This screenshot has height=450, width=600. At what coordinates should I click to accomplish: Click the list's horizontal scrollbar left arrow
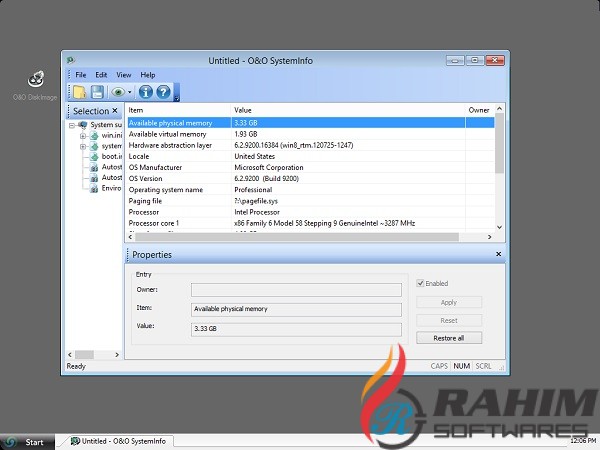pyautogui.click(x=130, y=237)
